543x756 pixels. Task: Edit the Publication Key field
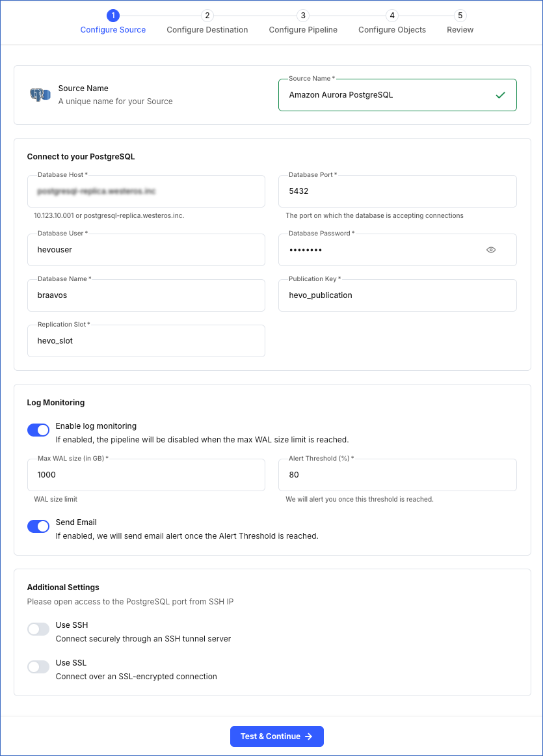(397, 295)
